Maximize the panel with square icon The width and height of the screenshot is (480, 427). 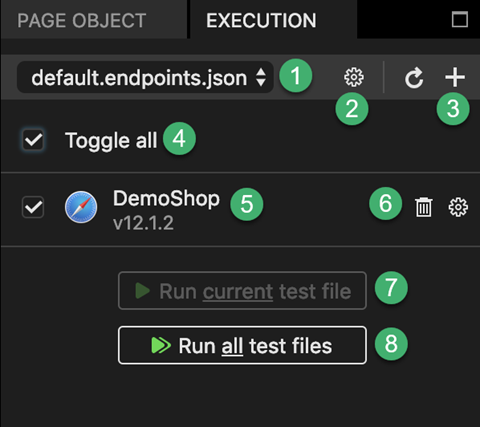460,19
